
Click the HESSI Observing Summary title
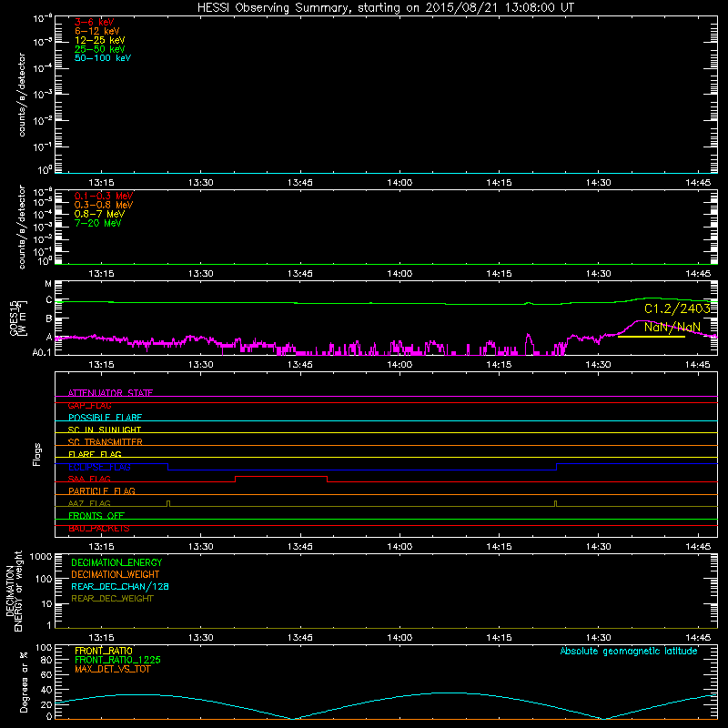(385, 7)
